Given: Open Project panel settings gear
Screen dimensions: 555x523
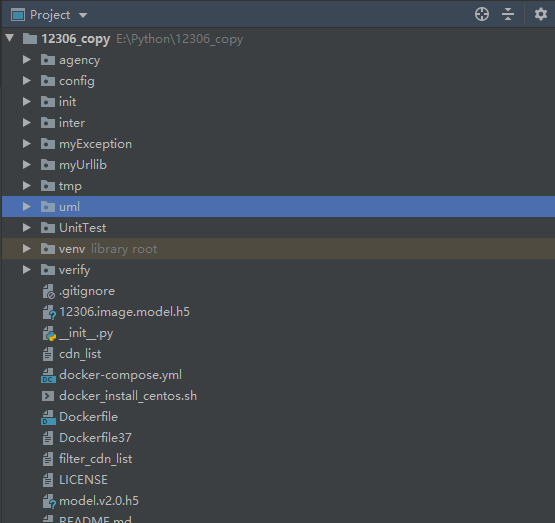Looking at the screenshot, I should 540,15.
